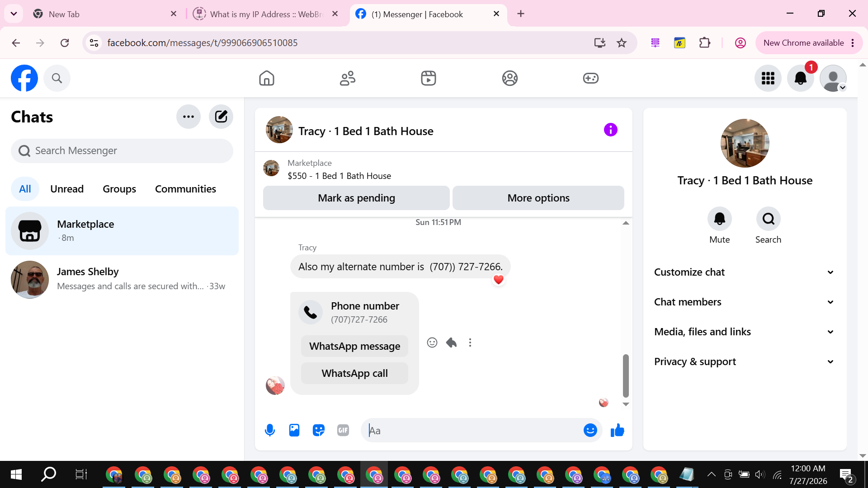The width and height of the screenshot is (868, 488).
Task: Open the Facebook menu grid icon
Action: point(768,78)
